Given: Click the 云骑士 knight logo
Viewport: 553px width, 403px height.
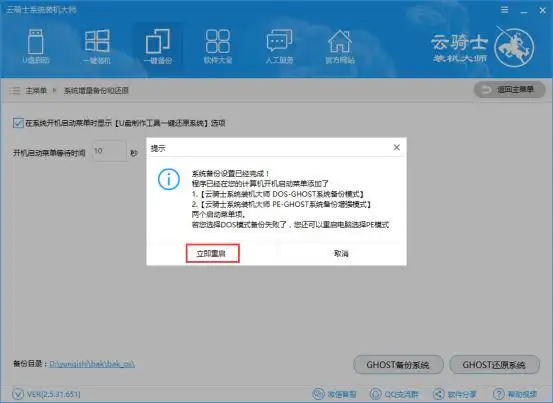Looking at the screenshot, I should (514, 47).
